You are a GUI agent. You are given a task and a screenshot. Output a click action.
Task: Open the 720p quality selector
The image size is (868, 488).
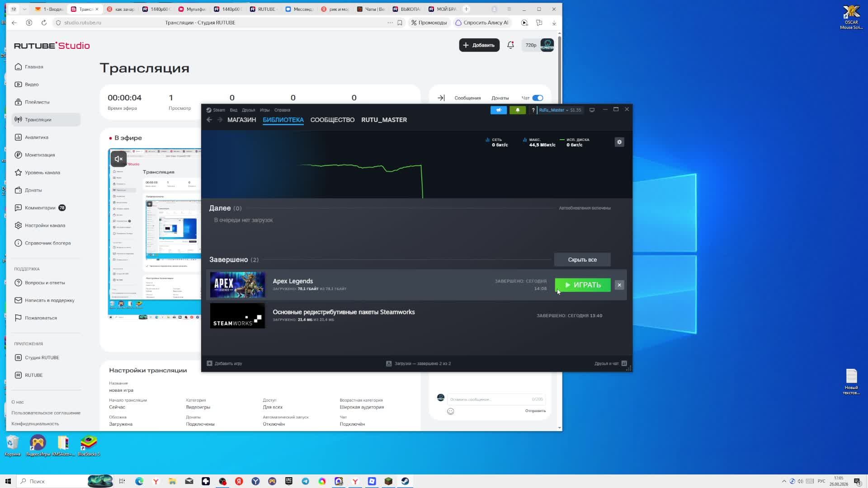click(x=531, y=45)
